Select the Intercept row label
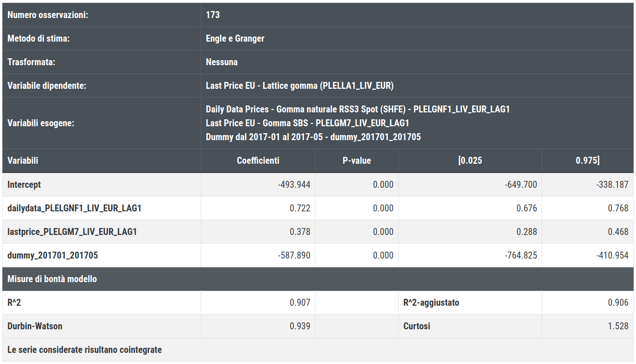The width and height of the screenshot is (636, 364). 24,185
